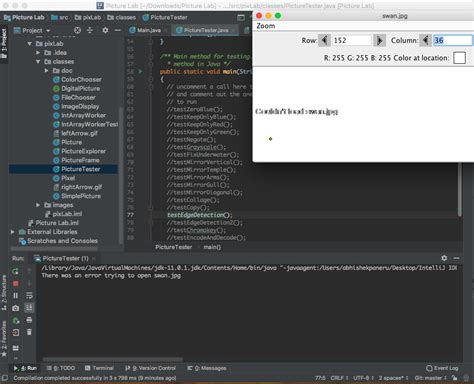Viewport: 474px width, 384px height.
Task: Change the CRLF line separator setting
Action: pyautogui.click(x=339, y=378)
